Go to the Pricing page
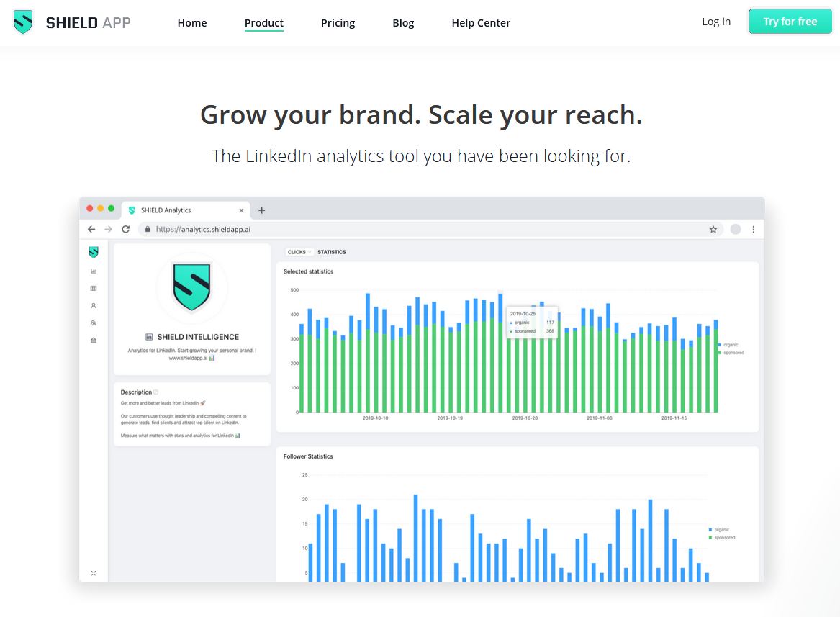The image size is (840, 617). [338, 23]
